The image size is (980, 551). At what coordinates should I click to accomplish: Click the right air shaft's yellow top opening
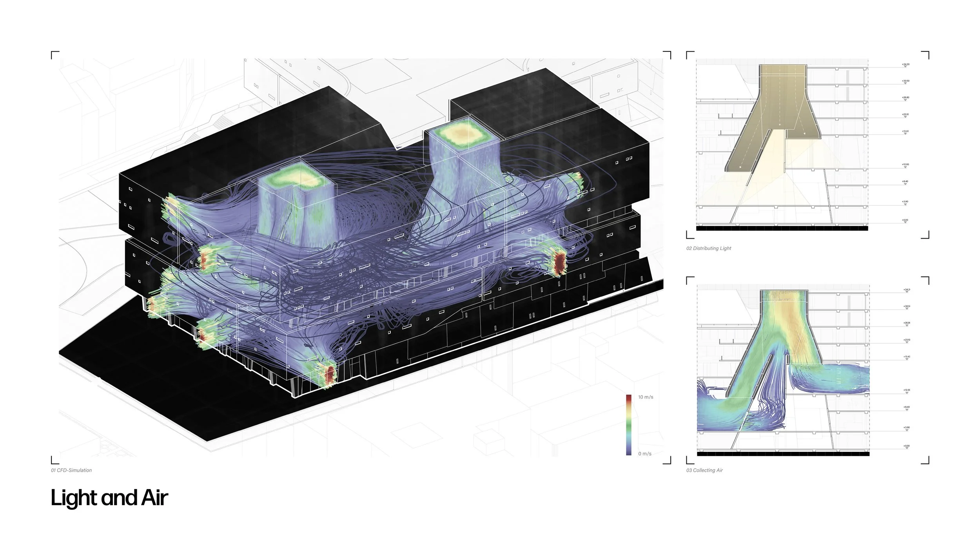(463, 135)
